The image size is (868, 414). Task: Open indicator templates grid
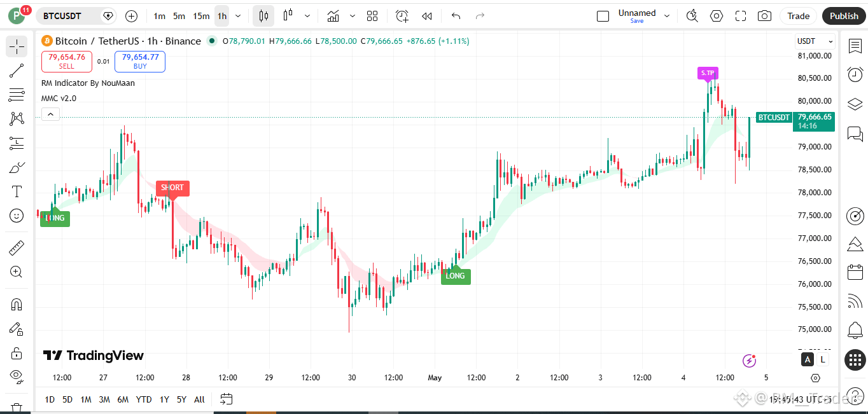click(373, 16)
